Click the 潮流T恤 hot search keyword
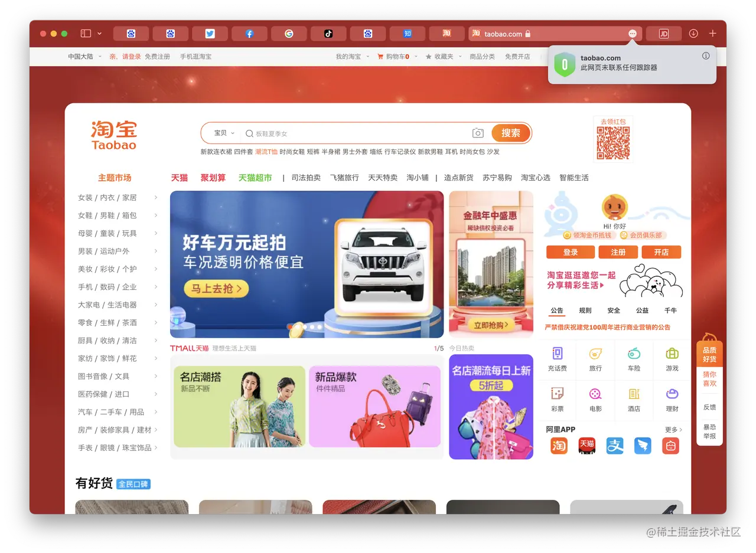The width and height of the screenshot is (756, 553). pos(266,152)
